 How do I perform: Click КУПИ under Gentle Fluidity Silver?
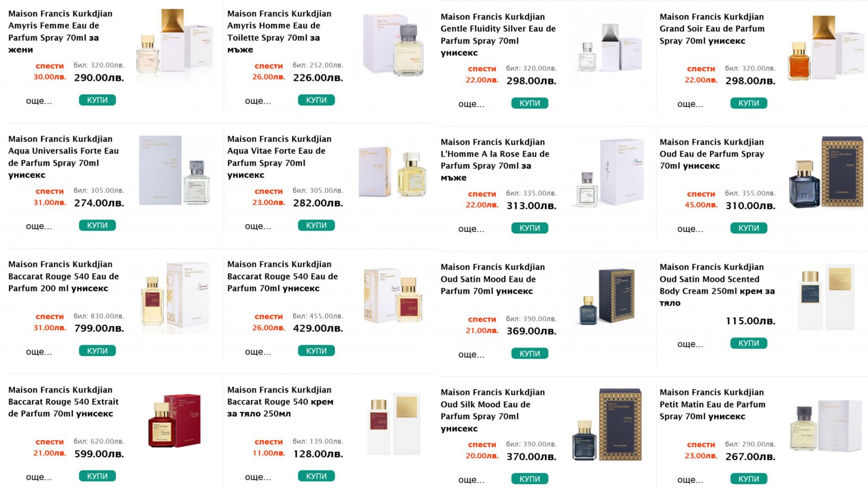529,103
